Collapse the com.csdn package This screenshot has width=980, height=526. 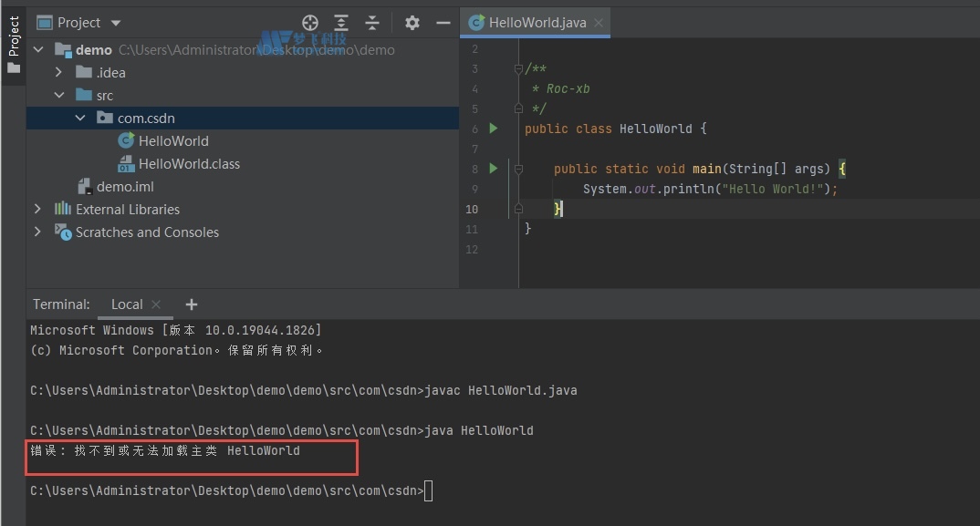(x=79, y=119)
